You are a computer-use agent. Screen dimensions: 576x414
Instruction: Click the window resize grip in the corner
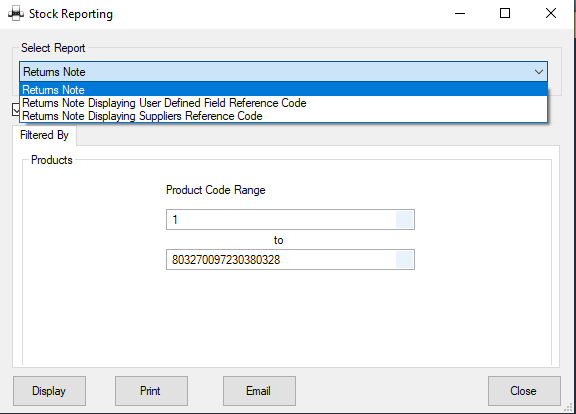pos(569,407)
